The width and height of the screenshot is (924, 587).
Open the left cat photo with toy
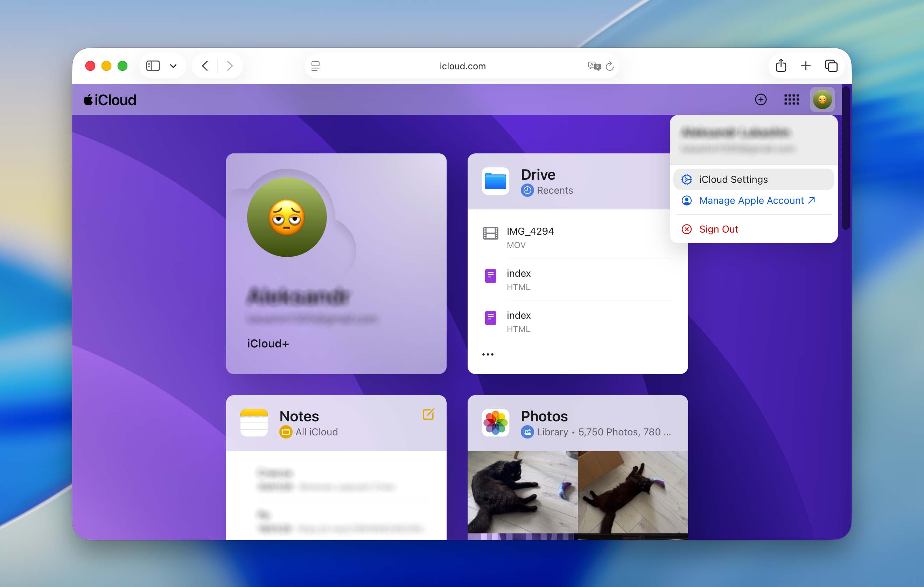[x=522, y=492]
